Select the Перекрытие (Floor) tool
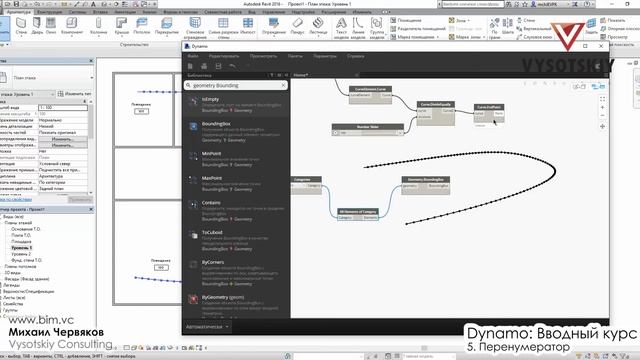640x360 pixels. [167, 26]
